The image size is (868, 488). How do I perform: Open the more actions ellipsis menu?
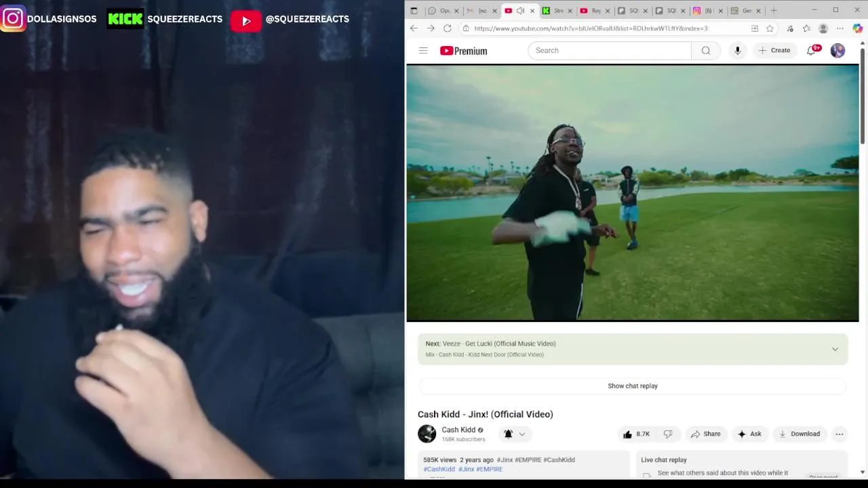click(x=840, y=434)
